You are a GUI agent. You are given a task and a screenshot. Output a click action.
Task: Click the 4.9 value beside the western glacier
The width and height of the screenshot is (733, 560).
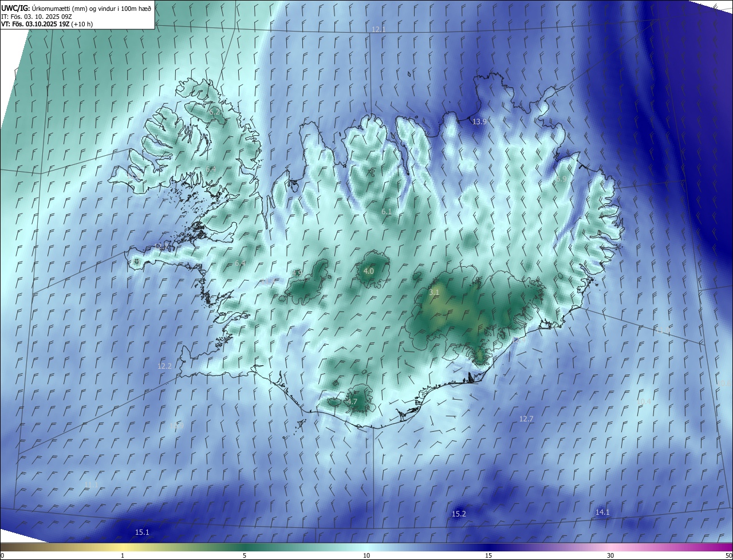297,273
